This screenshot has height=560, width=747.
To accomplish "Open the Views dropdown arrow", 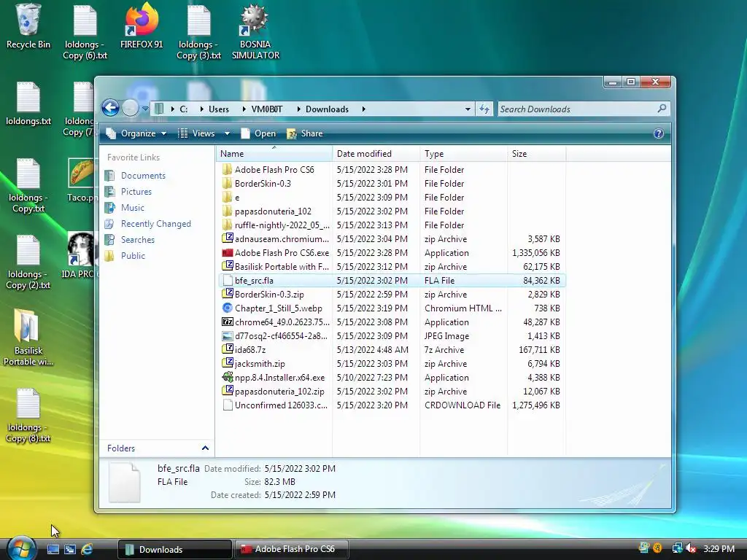I will (228, 133).
